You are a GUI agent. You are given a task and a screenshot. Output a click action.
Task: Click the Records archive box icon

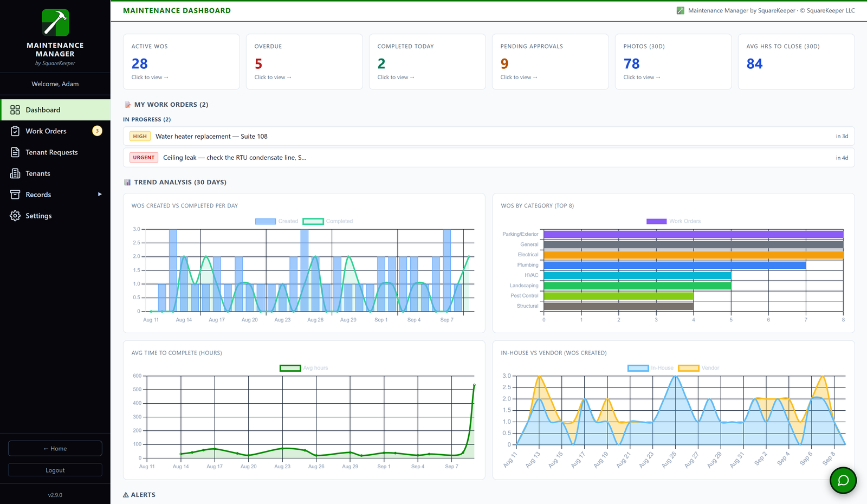click(x=15, y=195)
